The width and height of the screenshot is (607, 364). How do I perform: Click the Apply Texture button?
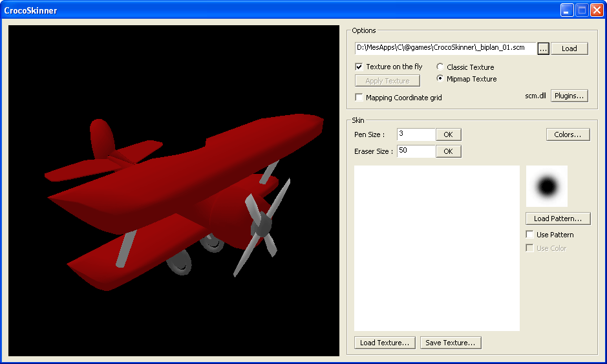tap(387, 81)
